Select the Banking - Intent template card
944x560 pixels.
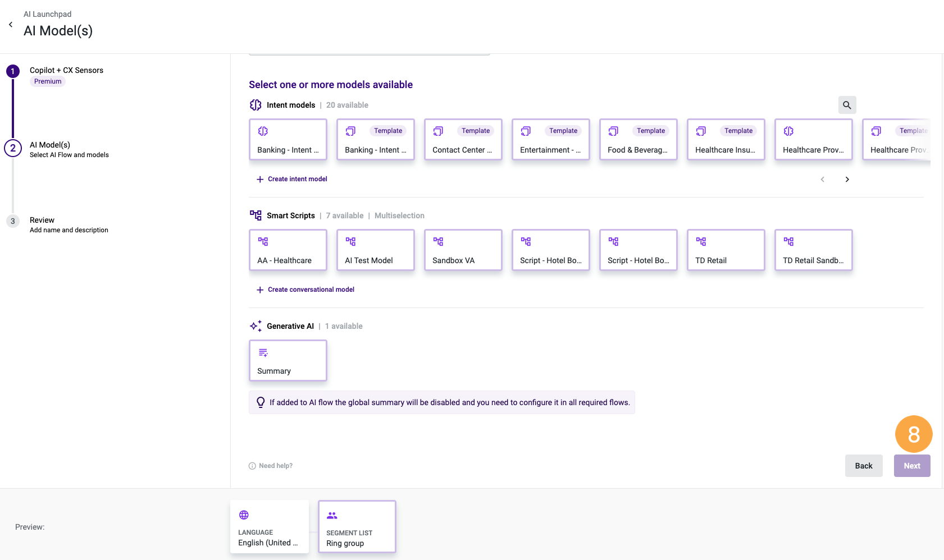pyautogui.click(x=375, y=139)
